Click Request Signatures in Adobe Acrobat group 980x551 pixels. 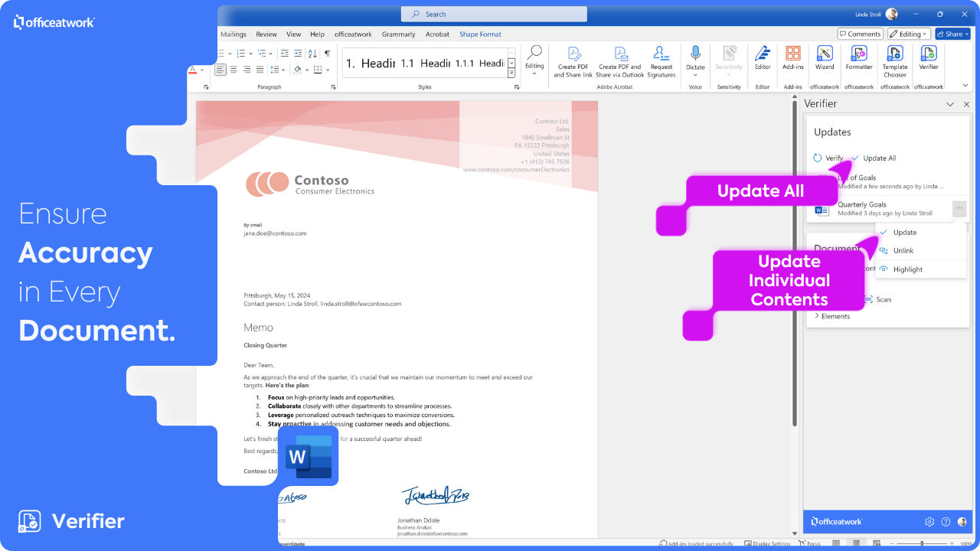tap(661, 61)
